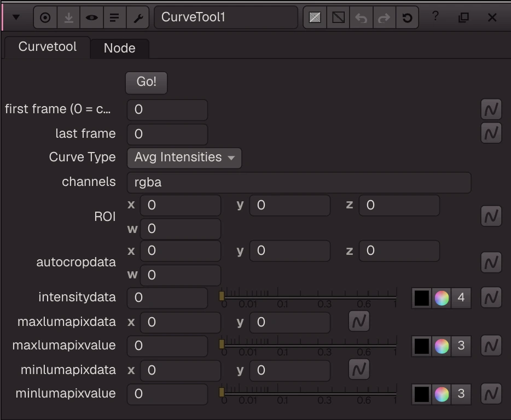Close the CurveTool1 properties panel
This screenshot has height=420, width=511.
[x=492, y=17]
